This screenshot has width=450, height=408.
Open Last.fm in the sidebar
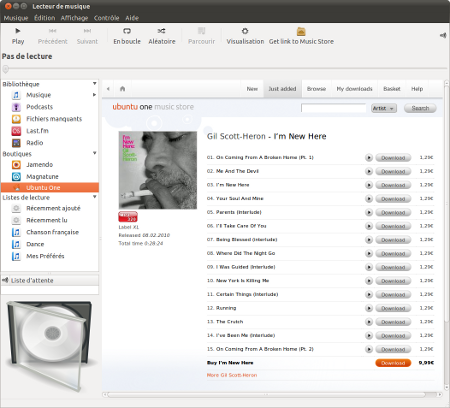click(50, 131)
